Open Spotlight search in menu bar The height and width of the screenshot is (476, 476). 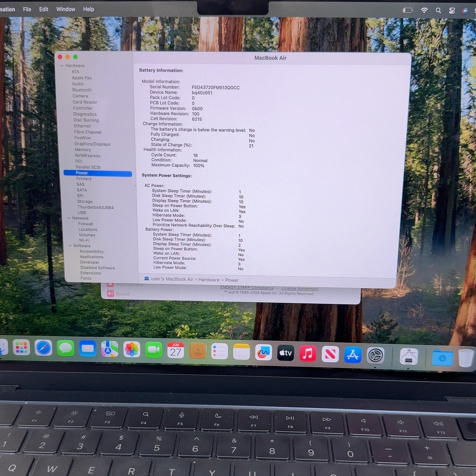point(438,11)
